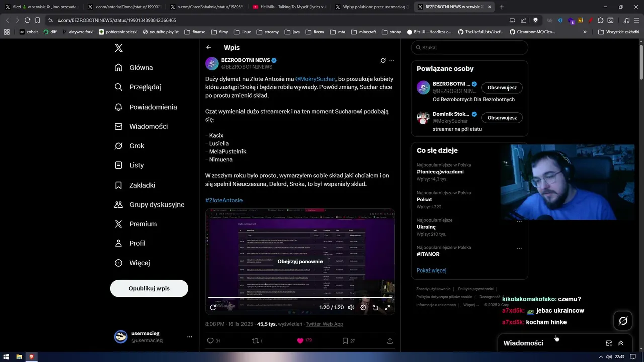The height and width of the screenshot is (362, 644).
Task: Open Grok from the left sidebar
Action: [129, 146]
